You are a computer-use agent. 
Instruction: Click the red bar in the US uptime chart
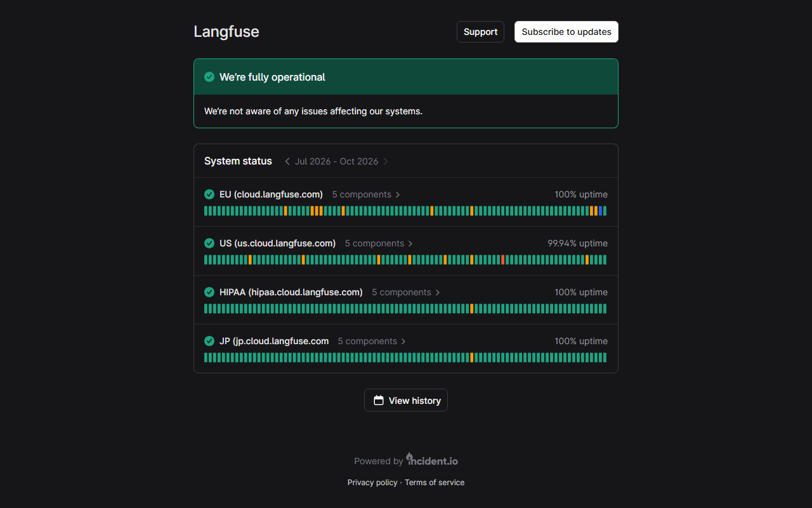coord(502,260)
